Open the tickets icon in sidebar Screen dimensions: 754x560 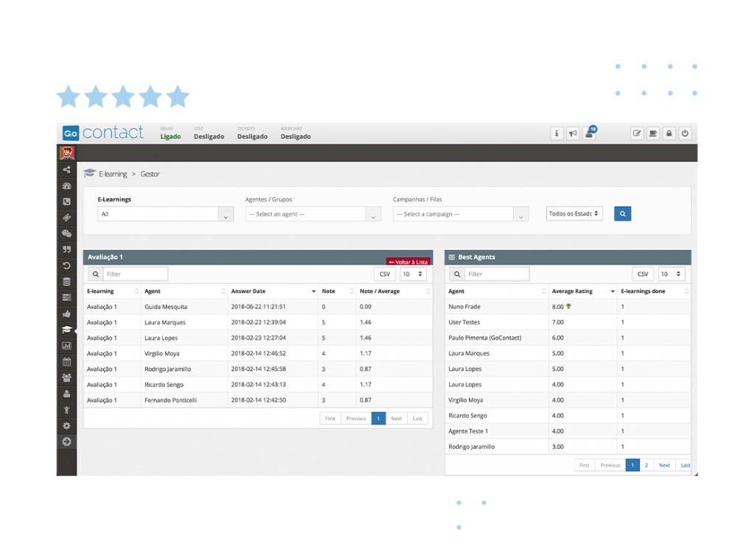click(x=67, y=218)
